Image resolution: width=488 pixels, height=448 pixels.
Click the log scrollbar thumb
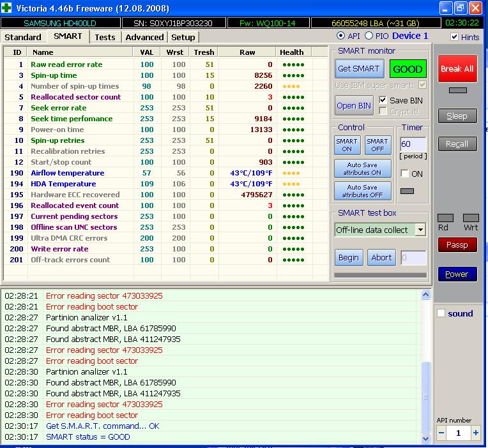tap(426, 397)
